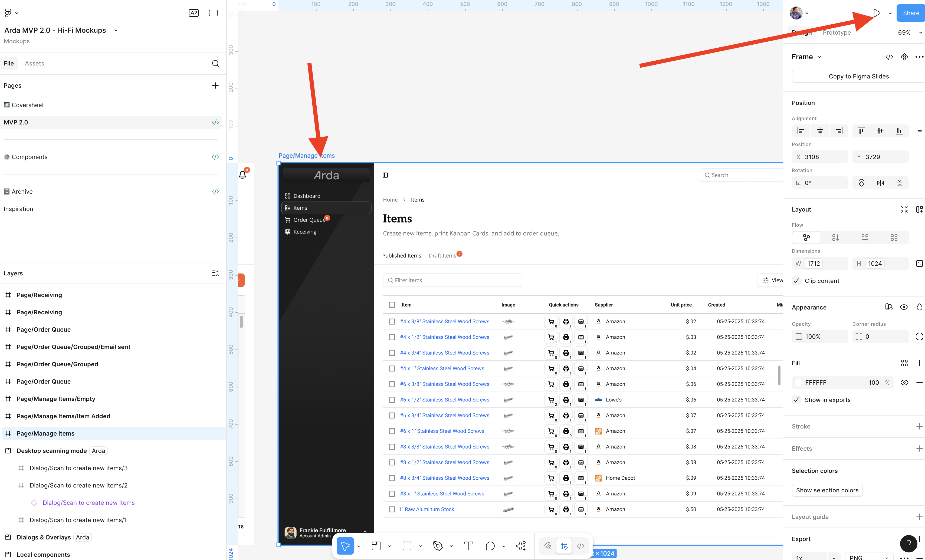Click the FFFFFF fill color swatch
Image resolution: width=925 pixels, height=560 pixels.
tap(799, 383)
